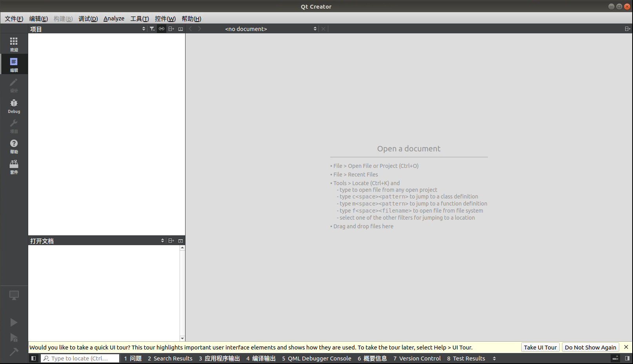This screenshot has width=633, height=364.
Task: Switch to Debug mode in sidebar
Action: tap(14, 106)
